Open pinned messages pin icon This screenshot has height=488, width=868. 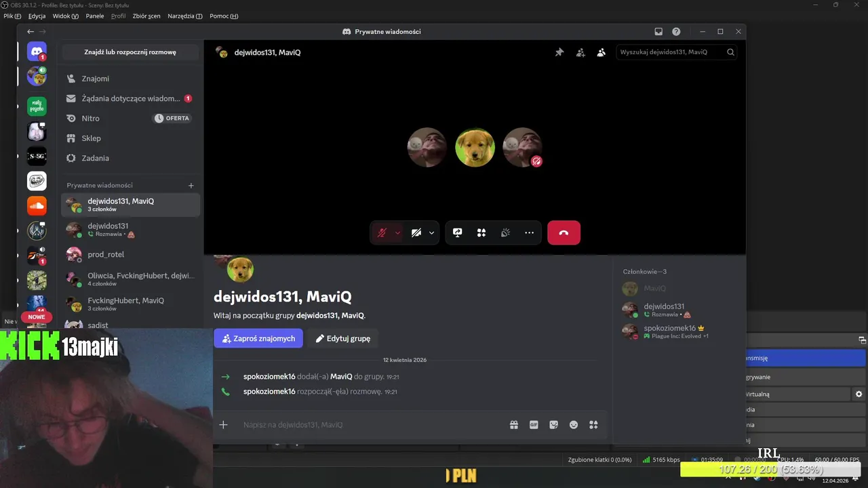tap(559, 52)
